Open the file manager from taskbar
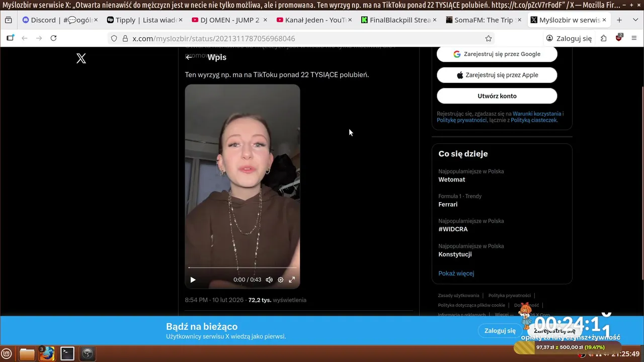Image resolution: width=644 pixels, height=362 pixels. (27, 354)
